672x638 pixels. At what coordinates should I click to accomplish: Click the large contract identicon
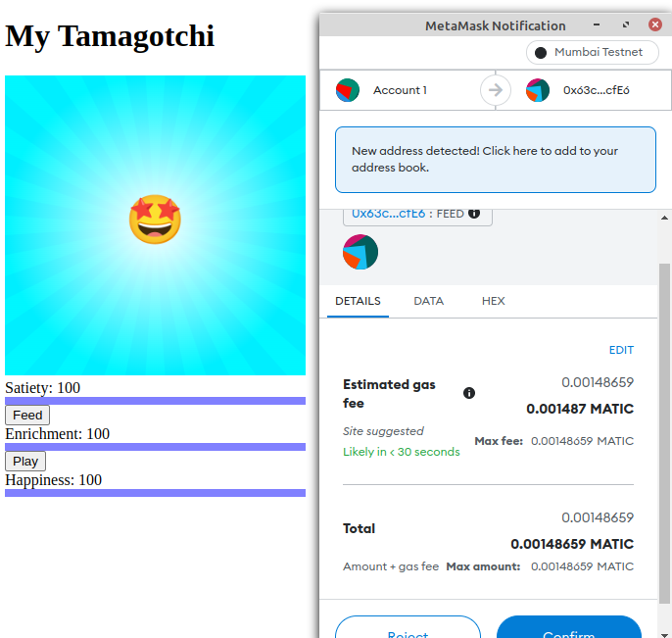pos(360,252)
